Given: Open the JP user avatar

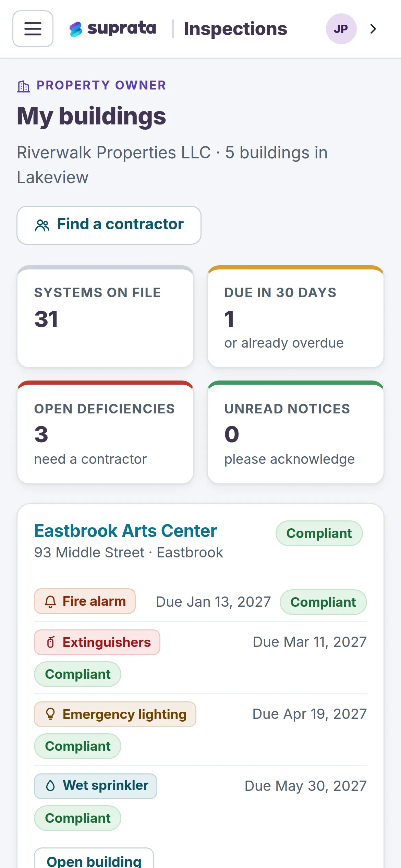Looking at the screenshot, I should pos(341,29).
